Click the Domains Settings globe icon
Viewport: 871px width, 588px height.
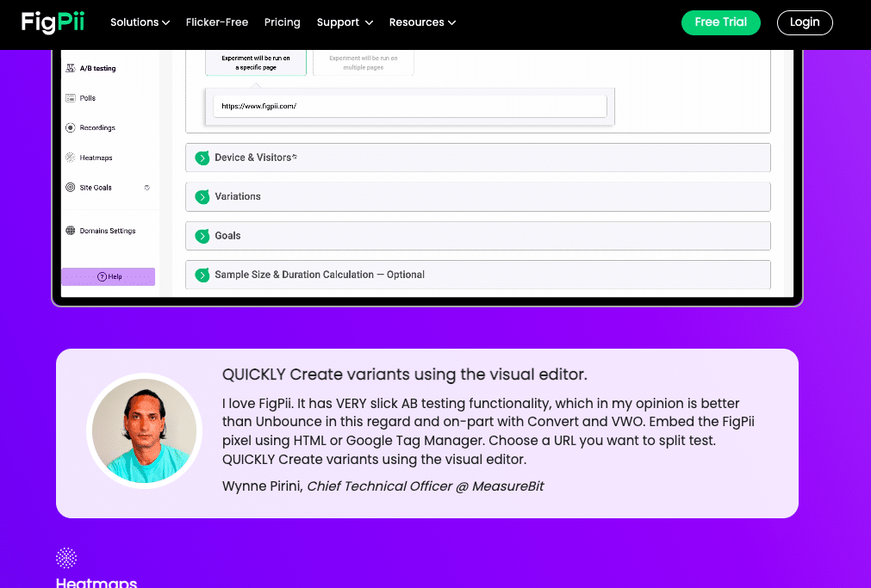(71, 231)
